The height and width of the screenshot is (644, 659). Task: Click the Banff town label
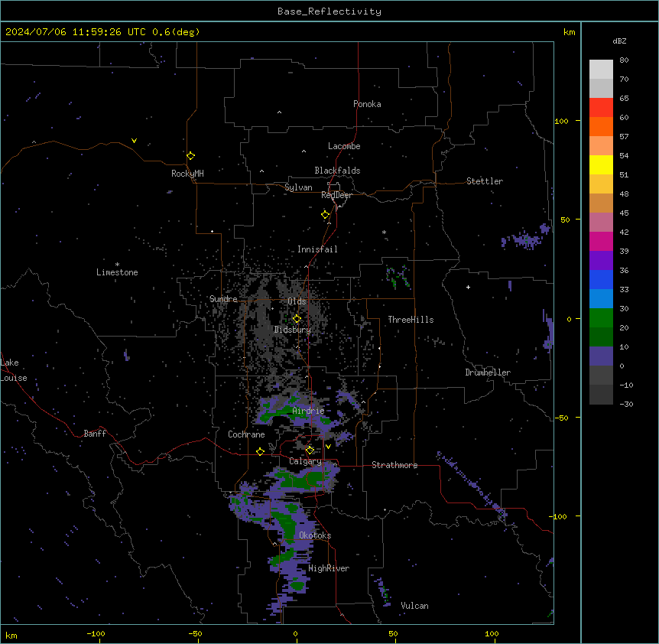(x=95, y=434)
